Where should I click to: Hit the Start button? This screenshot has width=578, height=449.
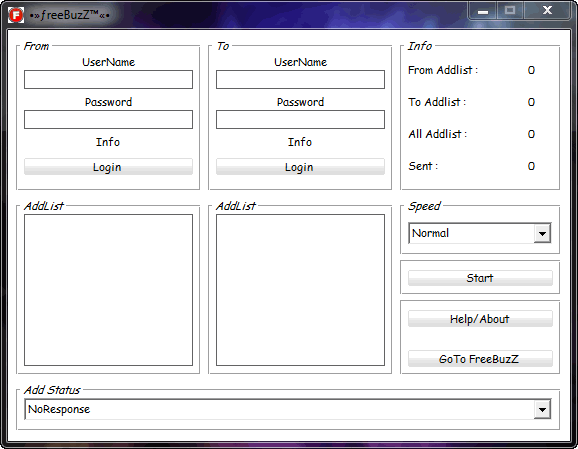(x=480, y=278)
